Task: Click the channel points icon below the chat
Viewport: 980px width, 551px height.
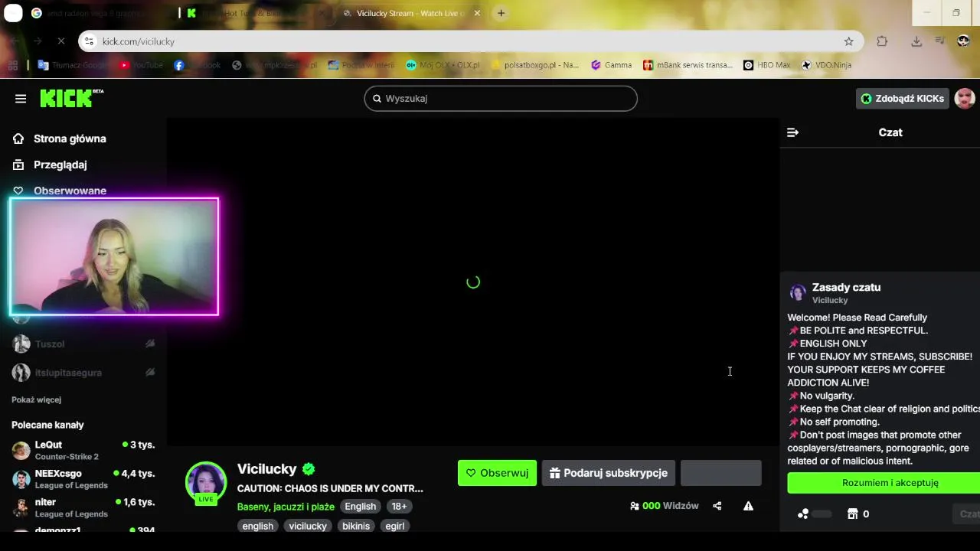Action: [803, 514]
